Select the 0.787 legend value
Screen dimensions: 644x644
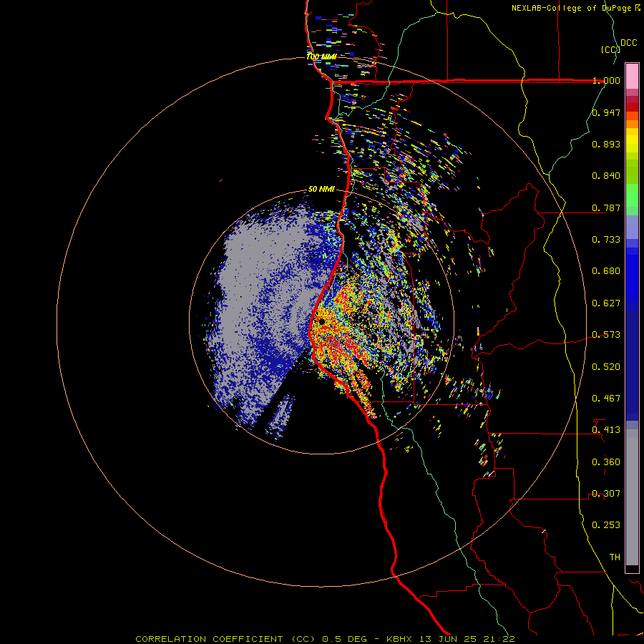point(606,208)
